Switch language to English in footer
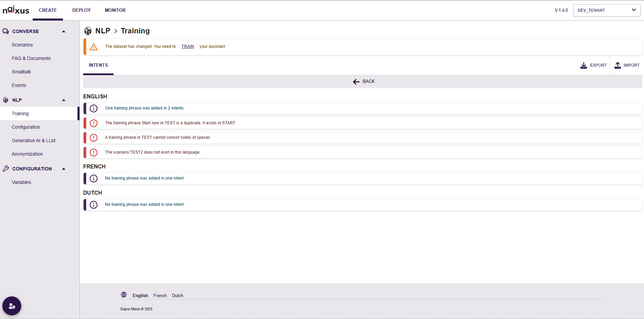 pos(140,295)
